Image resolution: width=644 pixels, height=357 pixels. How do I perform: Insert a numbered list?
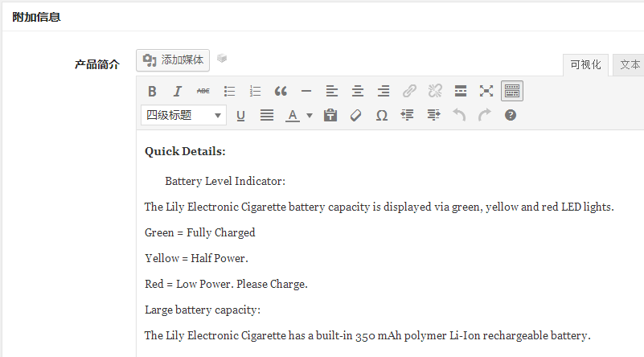(255, 91)
